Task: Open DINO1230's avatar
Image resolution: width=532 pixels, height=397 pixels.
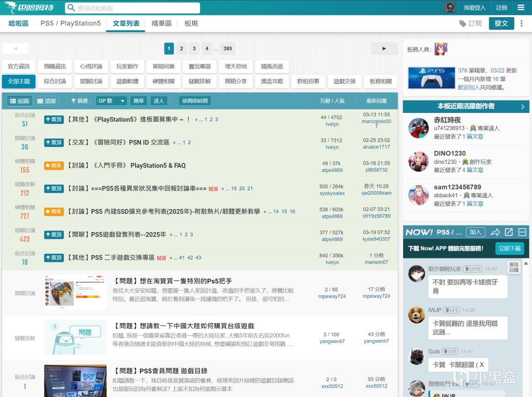Action: (x=419, y=162)
